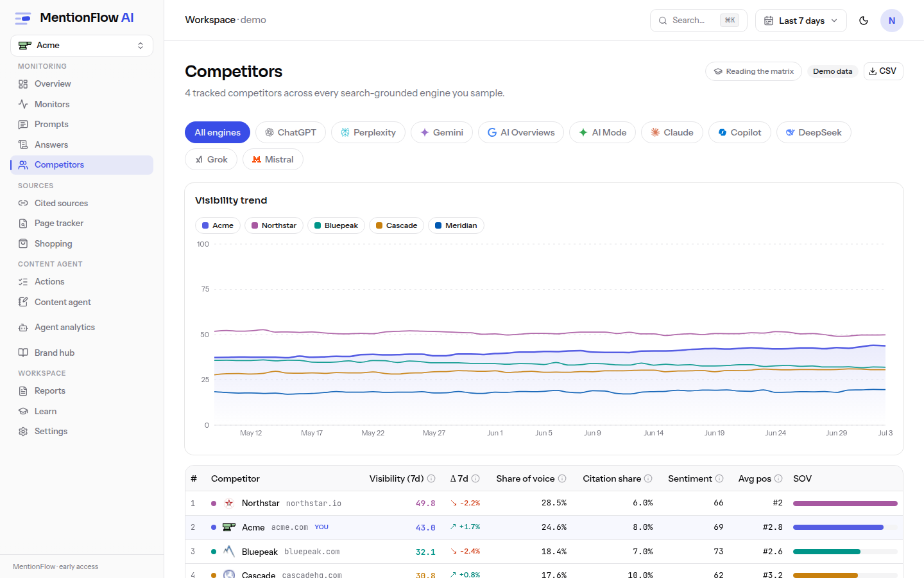Open the Learn graduation cap icon
924x578 pixels.
coord(23,411)
